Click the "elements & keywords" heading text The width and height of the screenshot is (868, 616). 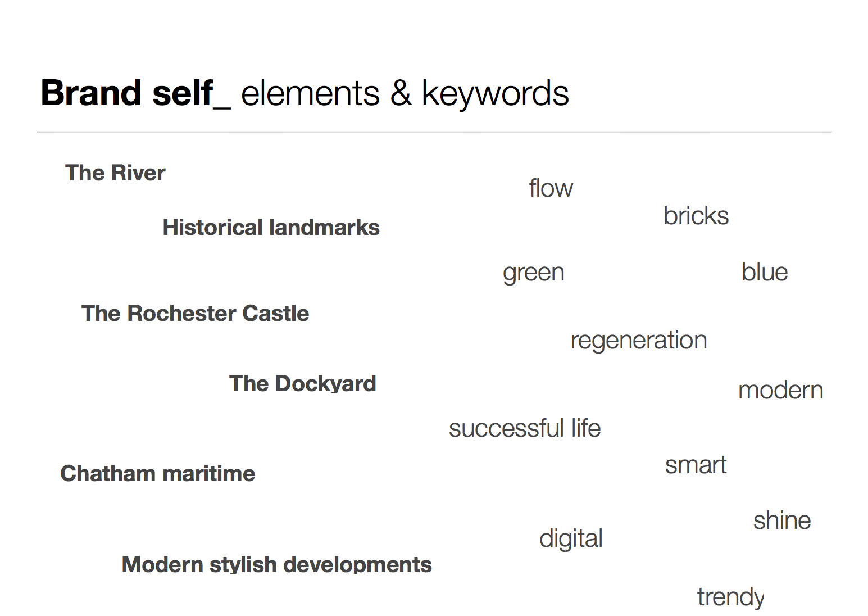point(405,93)
